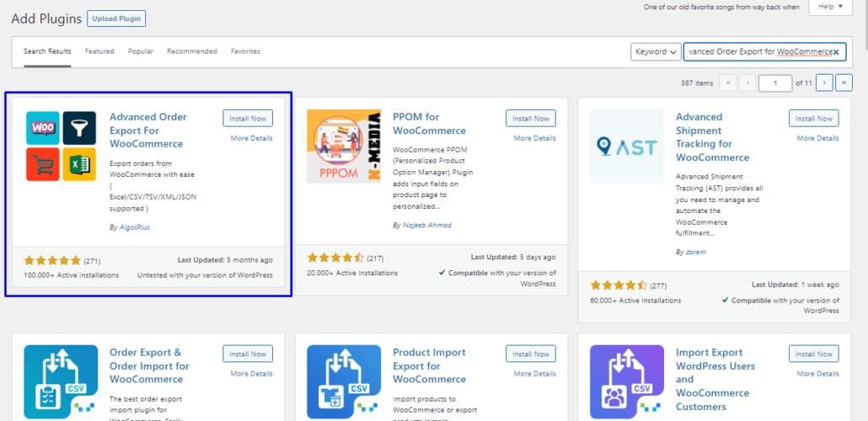Click 'Last Updated: 1 week ago' text
This screenshot has height=421, width=868.
796,285
